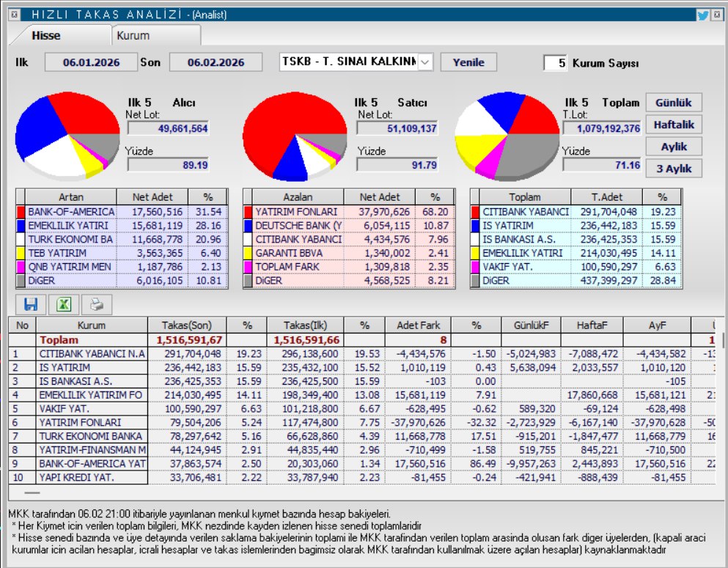Select the CITIBANK YABANCI N.A row in main table
The height and width of the screenshot is (568, 728).
(362, 353)
